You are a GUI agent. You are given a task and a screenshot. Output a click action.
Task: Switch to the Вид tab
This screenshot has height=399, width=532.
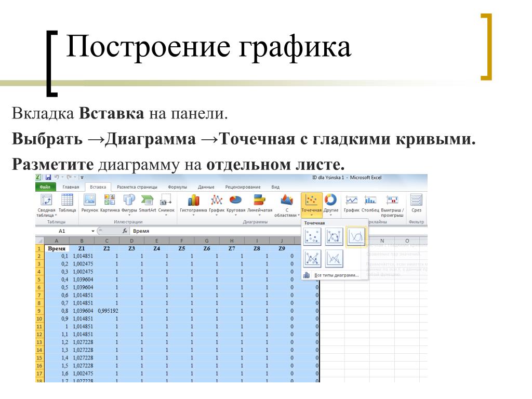coord(275,187)
